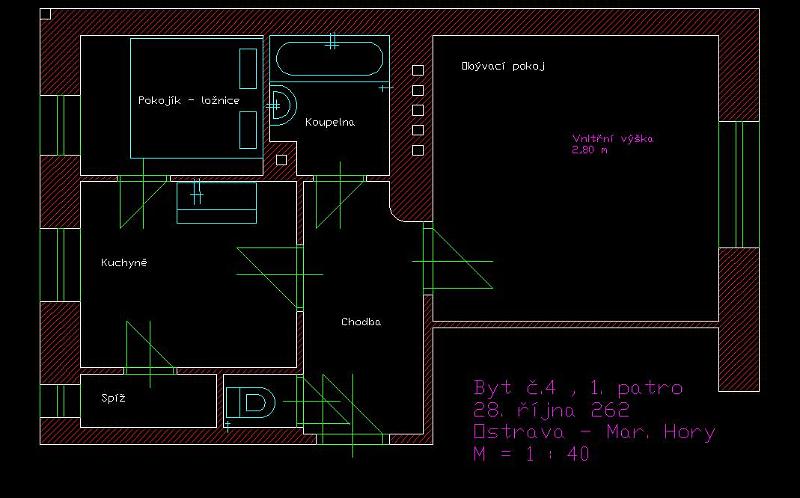Viewport: 800px width, 498px height.
Task: Select the 'Chodba' hallway label
Action: pyautogui.click(x=360, y=322)
